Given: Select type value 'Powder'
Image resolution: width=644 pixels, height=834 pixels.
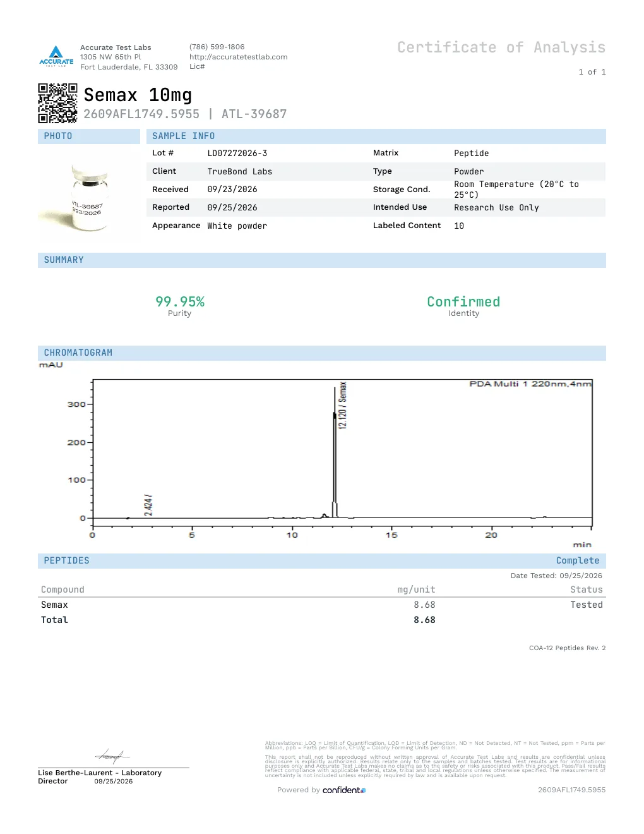Looking at the screenshot, I should (x=469, y=172).
